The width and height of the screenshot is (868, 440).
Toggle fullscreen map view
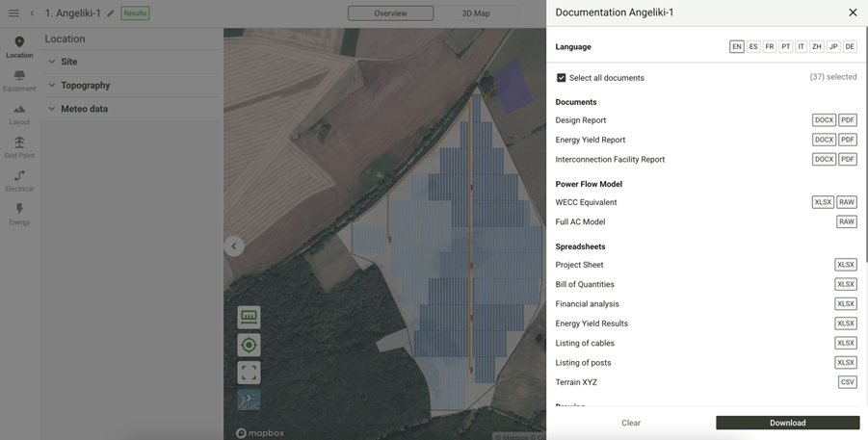[x=249, y=372]
